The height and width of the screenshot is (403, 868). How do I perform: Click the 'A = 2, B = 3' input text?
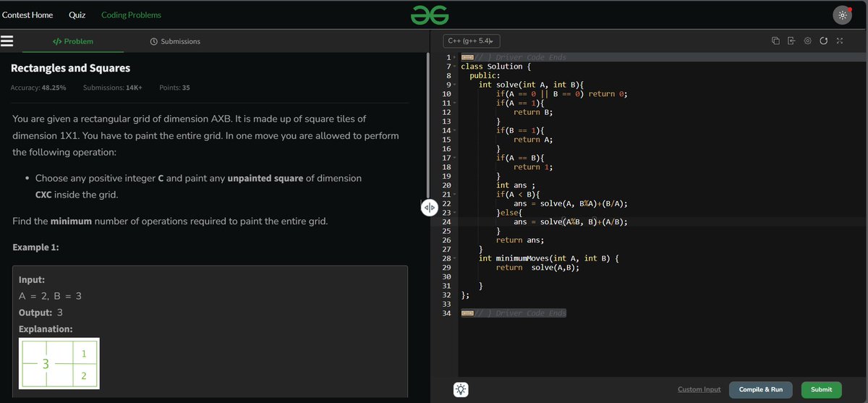coord(50,297)
